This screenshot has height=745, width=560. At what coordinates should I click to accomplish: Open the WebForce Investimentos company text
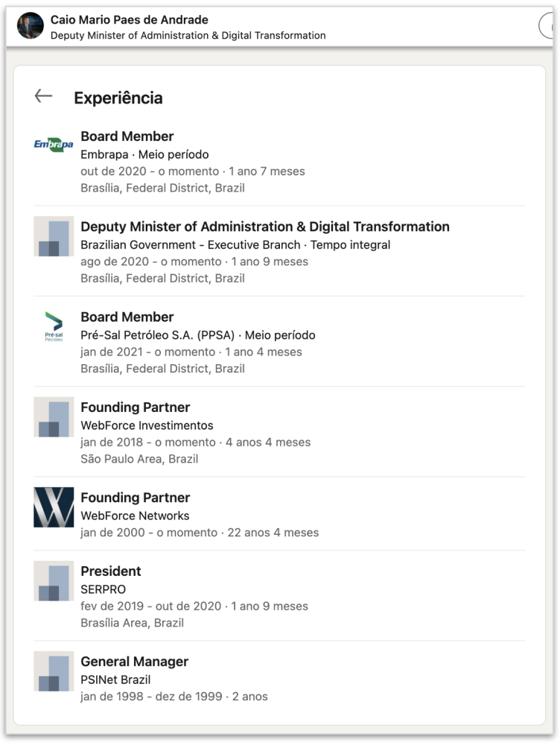pos(147,425)
